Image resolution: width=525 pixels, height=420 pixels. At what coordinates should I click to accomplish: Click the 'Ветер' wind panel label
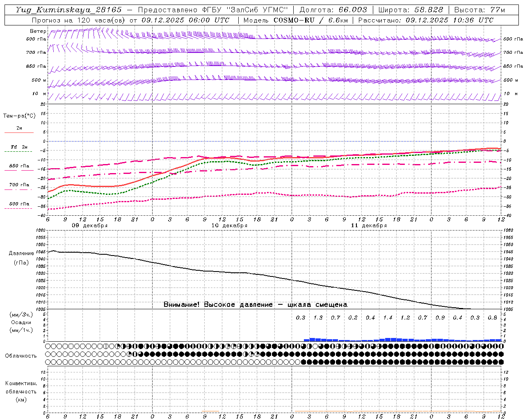tap(38, 31)
